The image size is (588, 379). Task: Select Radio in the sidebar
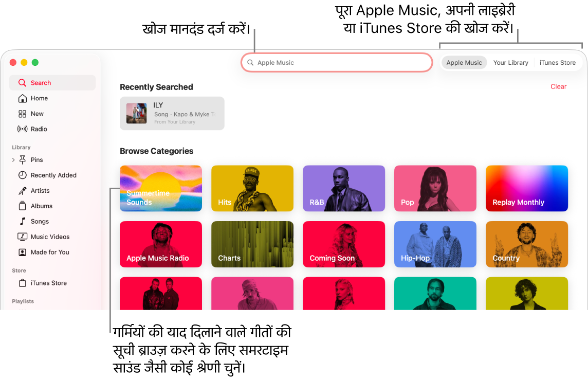[x=38, y=129]
